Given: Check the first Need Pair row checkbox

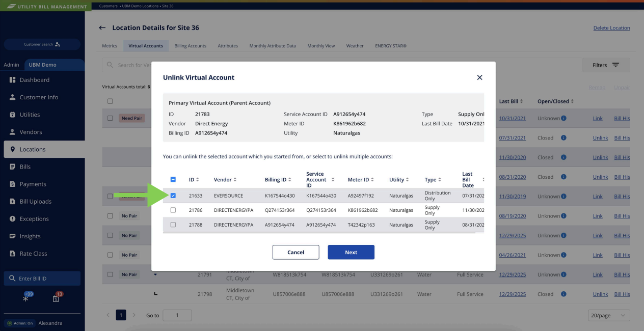Looking at the screenshot, I should point(110,118).
